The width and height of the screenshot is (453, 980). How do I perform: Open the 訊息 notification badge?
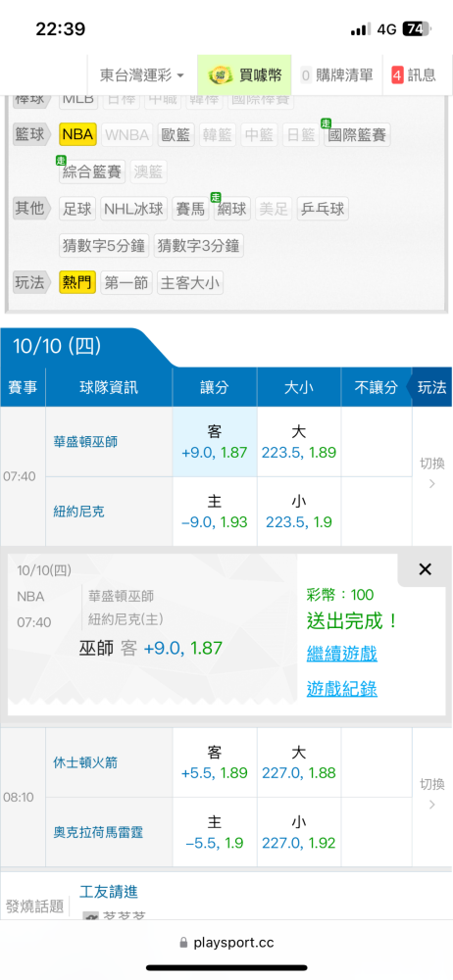point(397,75)
